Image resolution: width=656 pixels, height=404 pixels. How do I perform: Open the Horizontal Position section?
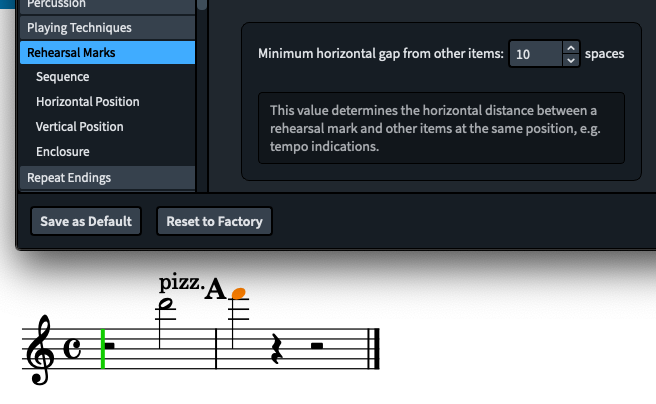coord(87,102)
